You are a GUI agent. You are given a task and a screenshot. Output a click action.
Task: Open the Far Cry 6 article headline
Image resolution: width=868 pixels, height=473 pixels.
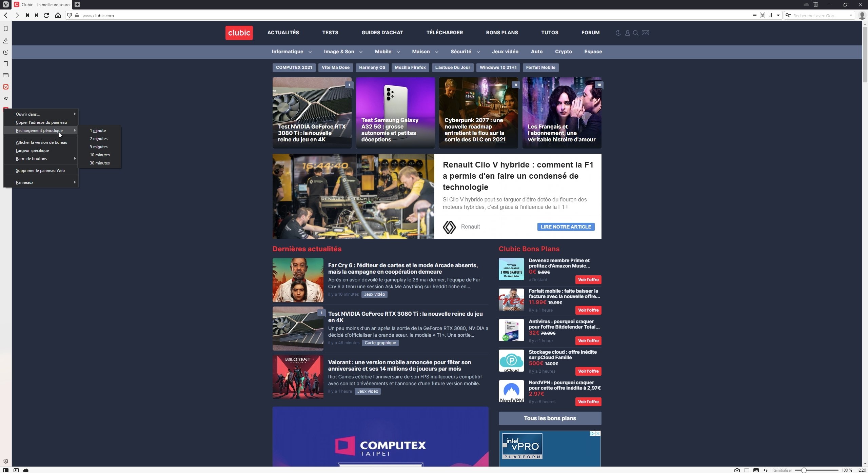403,269
